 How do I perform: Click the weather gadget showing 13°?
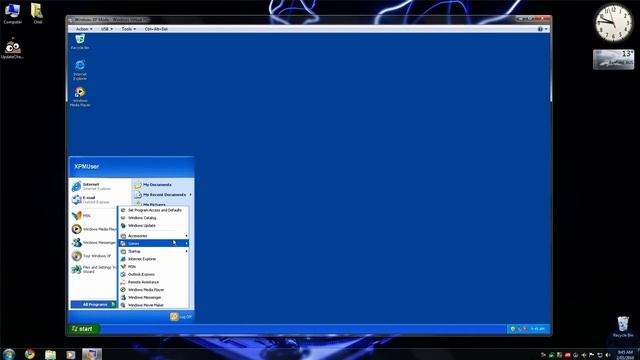[x=613, y=60]
